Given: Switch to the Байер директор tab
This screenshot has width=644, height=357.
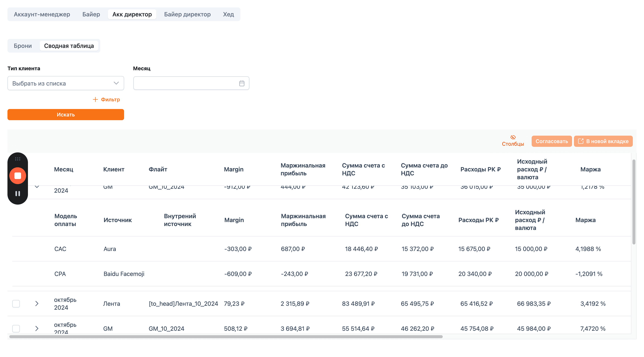Looking at the screenshot, I should 187,14.
